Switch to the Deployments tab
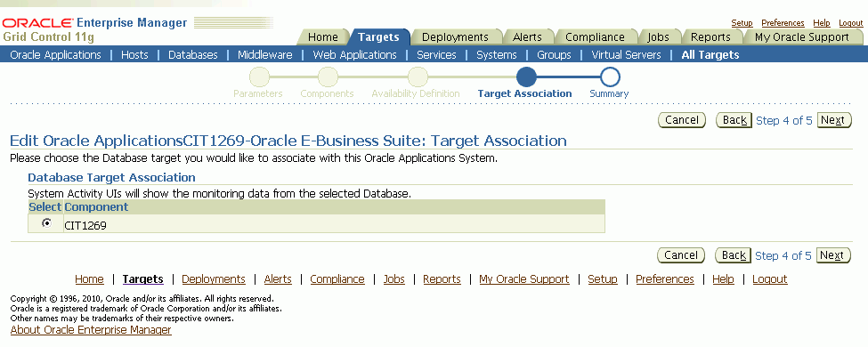 455,37
